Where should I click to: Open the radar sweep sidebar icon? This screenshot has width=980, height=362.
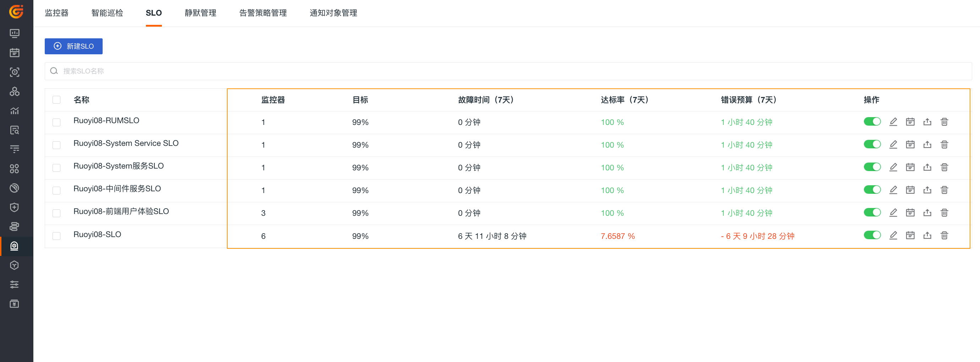[x=15, y=188]
